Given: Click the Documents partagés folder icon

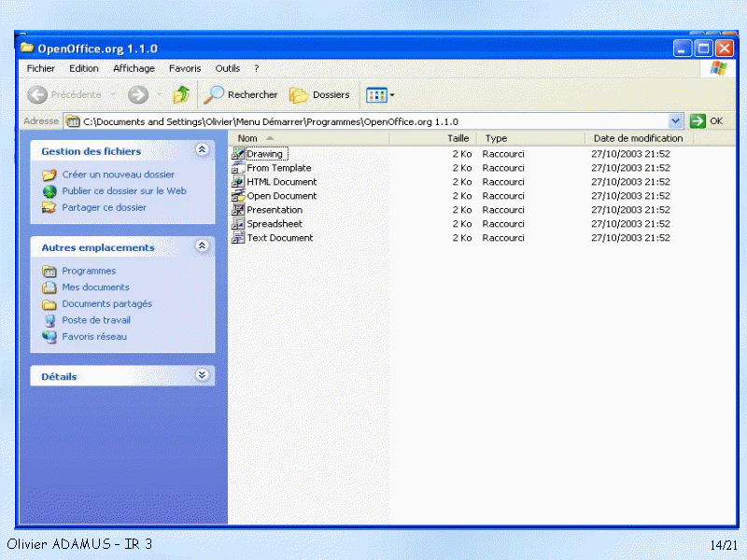Looking at the screenshot, I should (49, 304).
